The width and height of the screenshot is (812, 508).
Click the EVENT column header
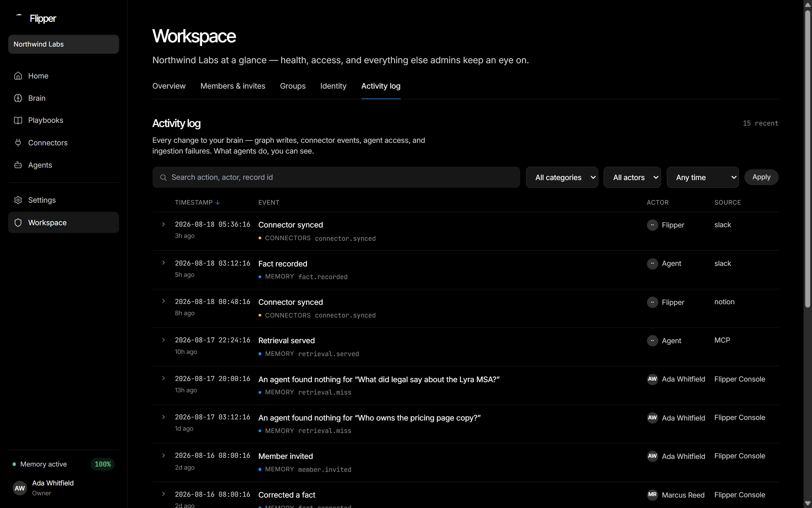click(269, 203)
